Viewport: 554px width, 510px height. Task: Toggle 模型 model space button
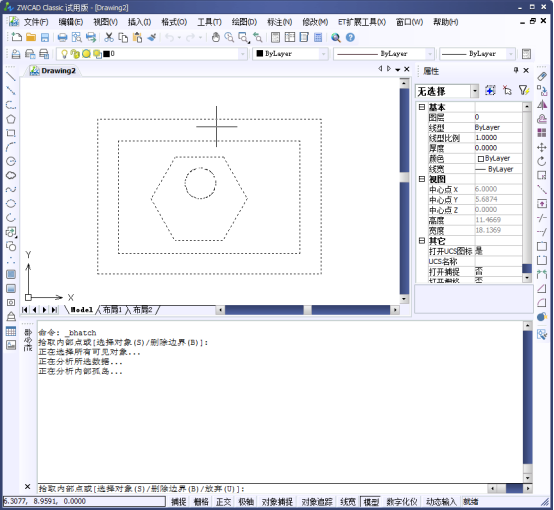point(371,502)
